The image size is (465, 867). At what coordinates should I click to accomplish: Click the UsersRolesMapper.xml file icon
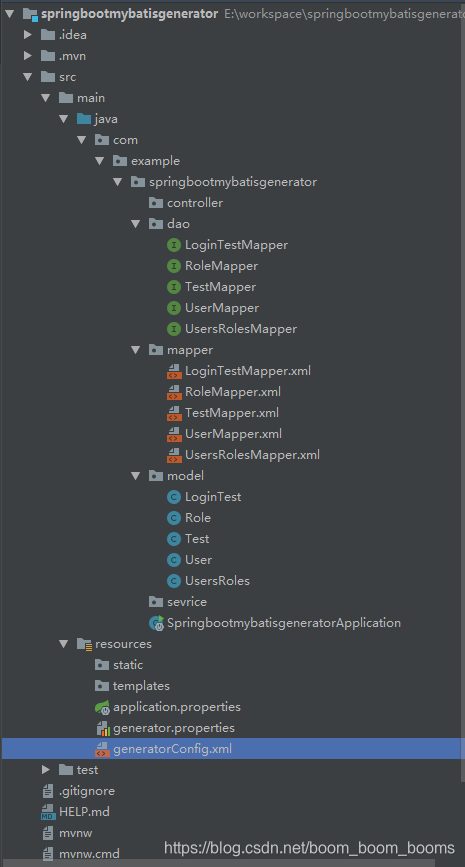(174, 455)
